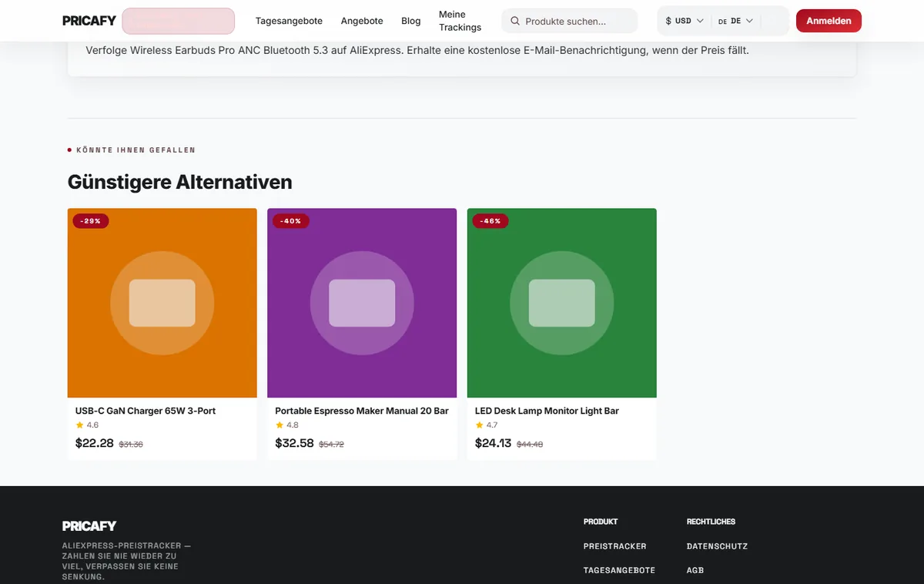
Task: Click the PRODUKT footer column heading
Action: pyautogui.click(x=601, y=522)
